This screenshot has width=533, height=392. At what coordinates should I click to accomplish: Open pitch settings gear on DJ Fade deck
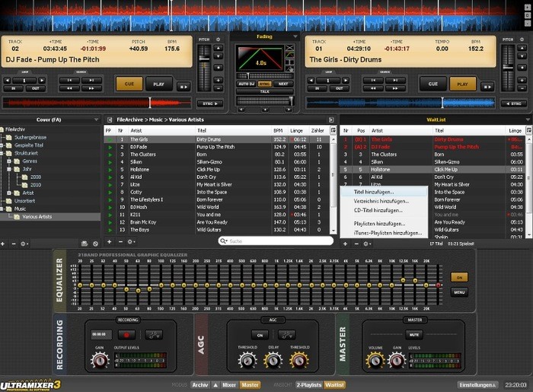pyautogui.click(x=219, y=40)
